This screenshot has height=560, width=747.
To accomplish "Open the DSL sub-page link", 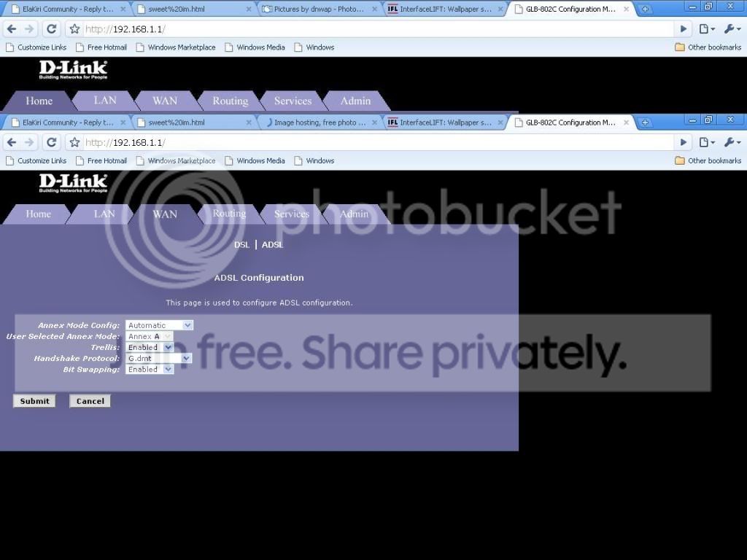I will (241, 245).
